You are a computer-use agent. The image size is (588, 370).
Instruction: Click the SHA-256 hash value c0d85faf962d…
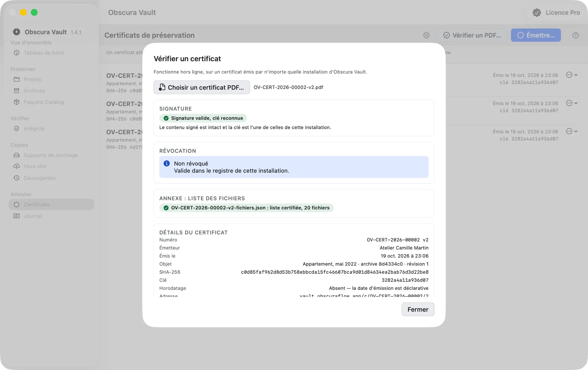pyautogui.click(x=335, y=272)
